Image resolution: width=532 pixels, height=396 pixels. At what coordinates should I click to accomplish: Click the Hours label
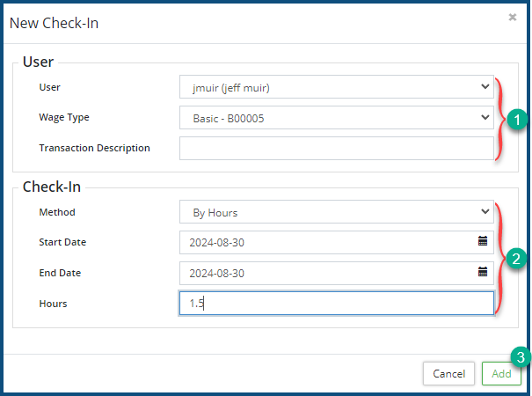pos(53,304)
